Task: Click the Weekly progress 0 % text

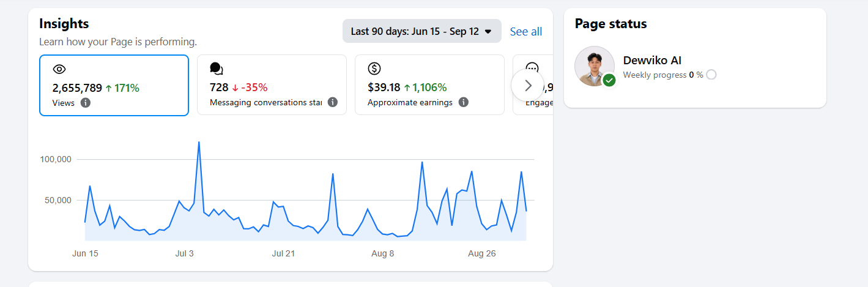Action: pos(663,75)
